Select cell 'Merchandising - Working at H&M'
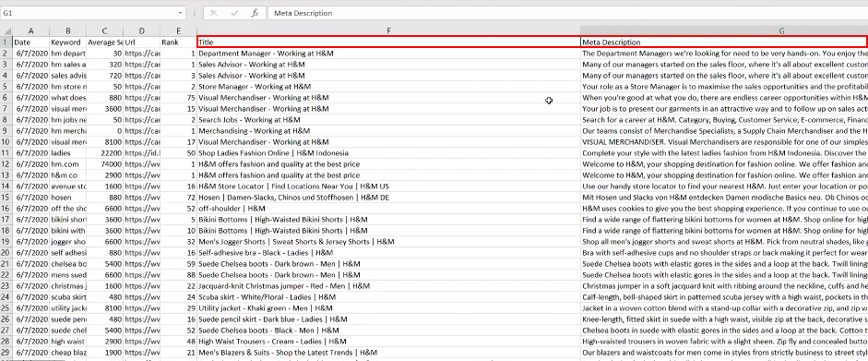Screen dimensions: 868x361 388,131
